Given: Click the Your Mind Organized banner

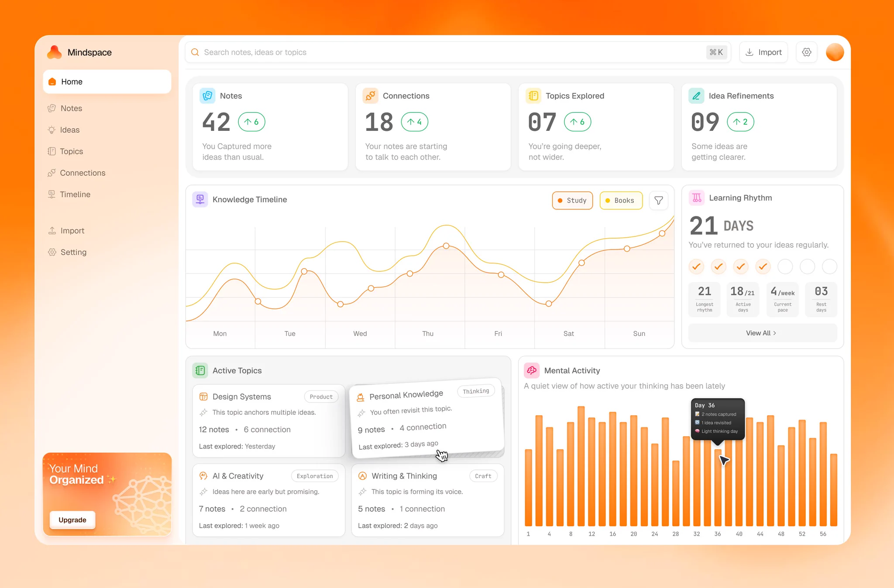Looking at the screenshot, I should (x=107, y=494).
